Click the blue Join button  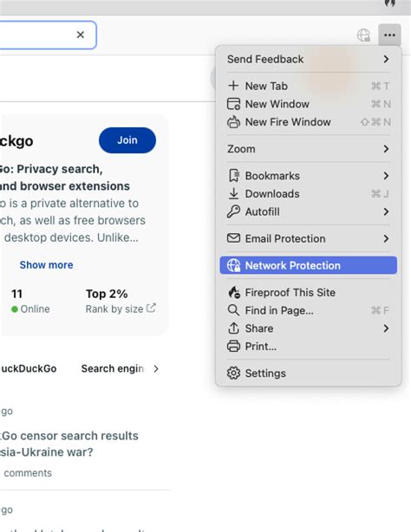click(127, 140)
